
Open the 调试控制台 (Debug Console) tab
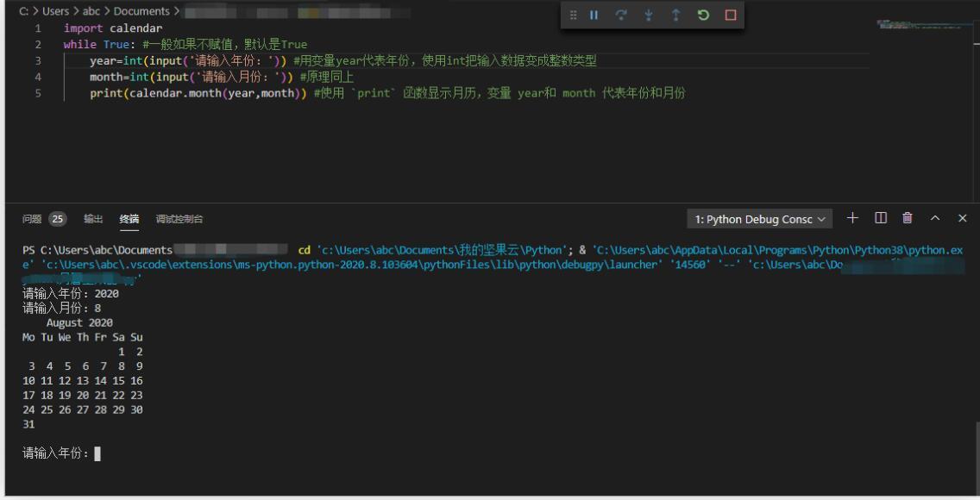point(179,219)
